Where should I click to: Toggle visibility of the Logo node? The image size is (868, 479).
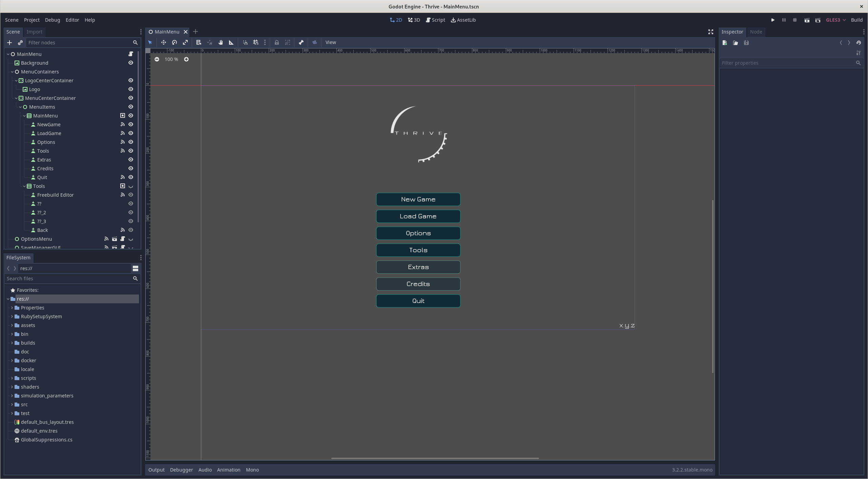[x=131, y=89]
